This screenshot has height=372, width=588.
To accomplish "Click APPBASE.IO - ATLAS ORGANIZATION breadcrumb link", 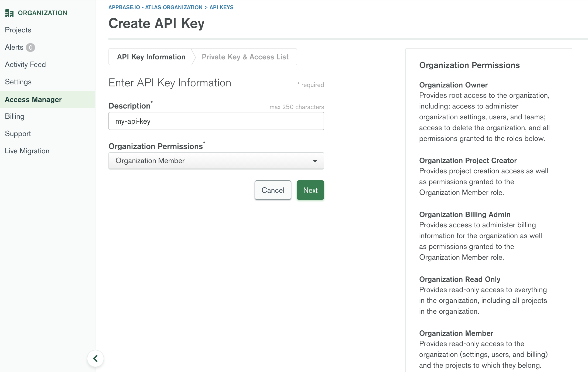I will 155,7.
